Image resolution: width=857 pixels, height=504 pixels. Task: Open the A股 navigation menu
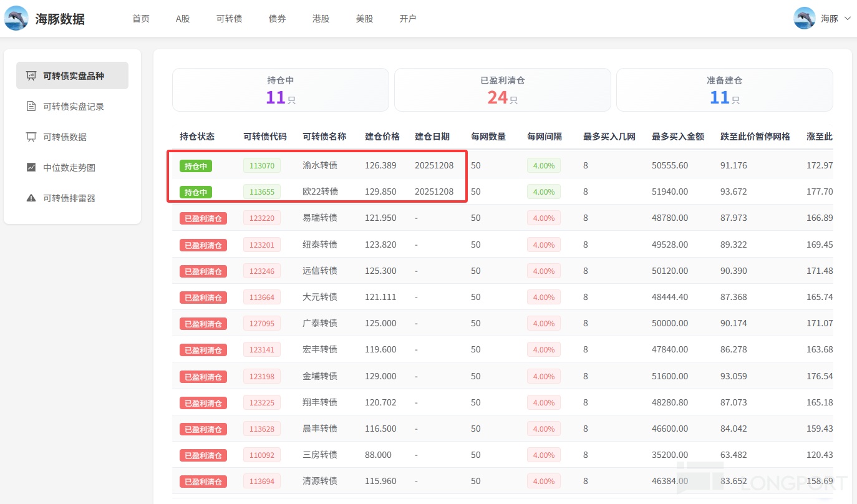(183, 19)
